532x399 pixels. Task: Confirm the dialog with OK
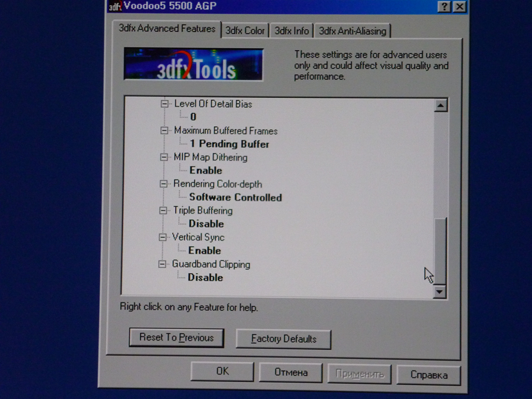tap(222, 371)
